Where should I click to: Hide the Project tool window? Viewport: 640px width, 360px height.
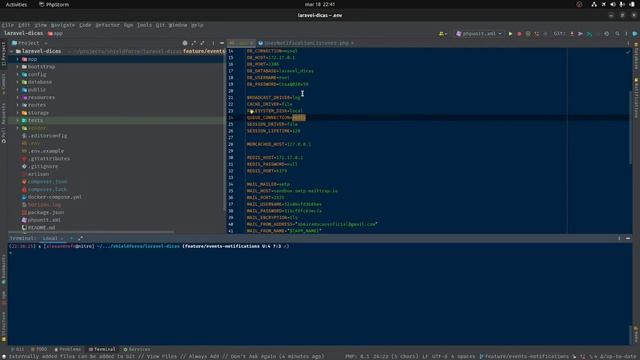click(x=222, y=43)
